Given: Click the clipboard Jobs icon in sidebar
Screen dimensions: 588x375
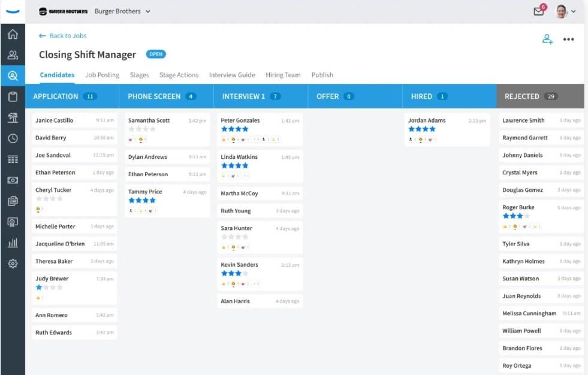Looking at the screenshot, I should [x=13, y=96].
